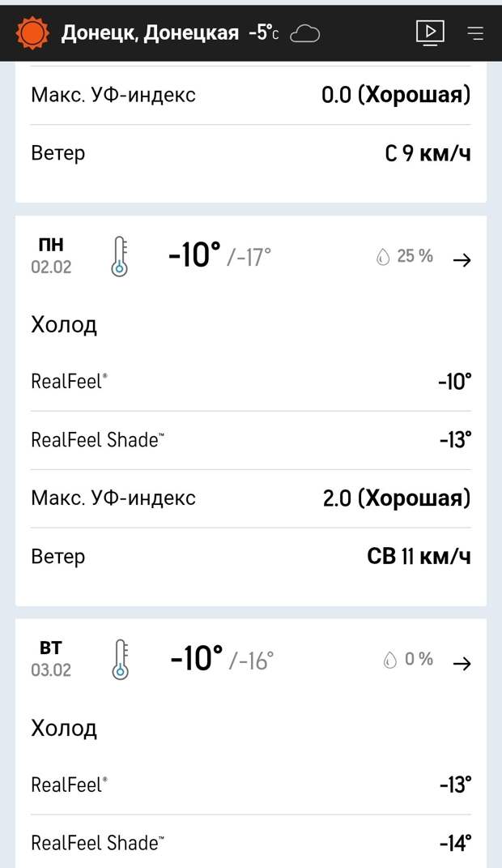Screen dimensions: 502x868
Task: Tap the Ветер row showing С 9 км/ч
Action: (249, 152)
